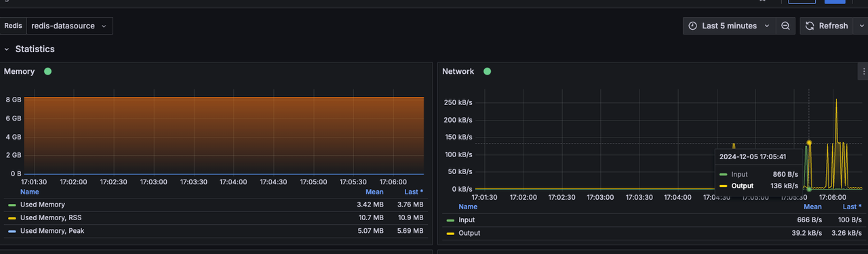This screenshot has height=254, width=868.
Task: Sort Memory legend by Name column
Action: (29, 192)
